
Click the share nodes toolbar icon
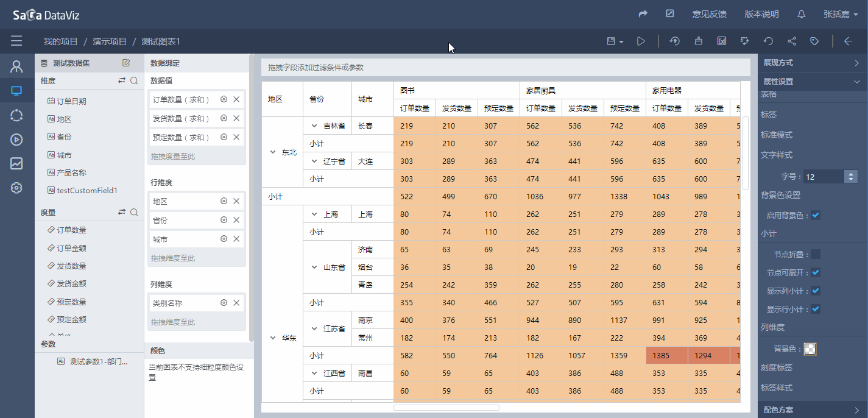(792, 41)
